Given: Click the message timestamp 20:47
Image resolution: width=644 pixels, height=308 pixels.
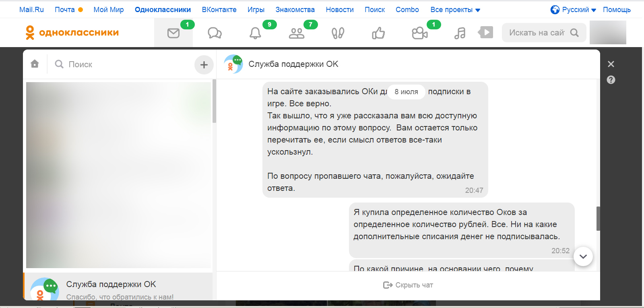Looking at the screenshot, I should coord(474,190).
